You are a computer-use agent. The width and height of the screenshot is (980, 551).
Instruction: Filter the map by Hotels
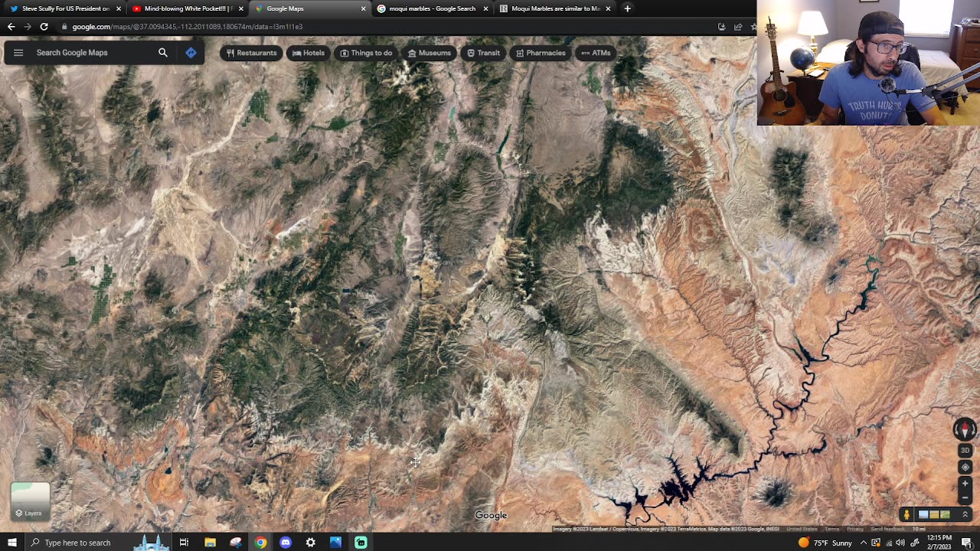tap(308, 53)
